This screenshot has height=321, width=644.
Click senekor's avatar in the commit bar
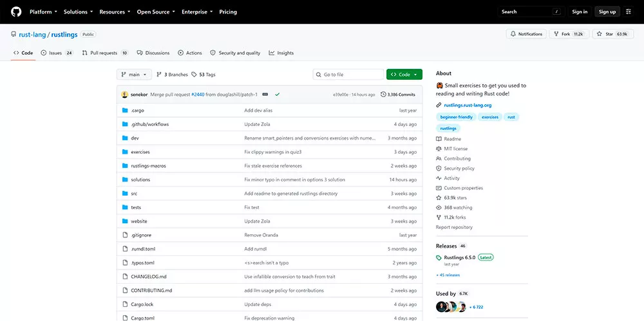coord(124,95)
